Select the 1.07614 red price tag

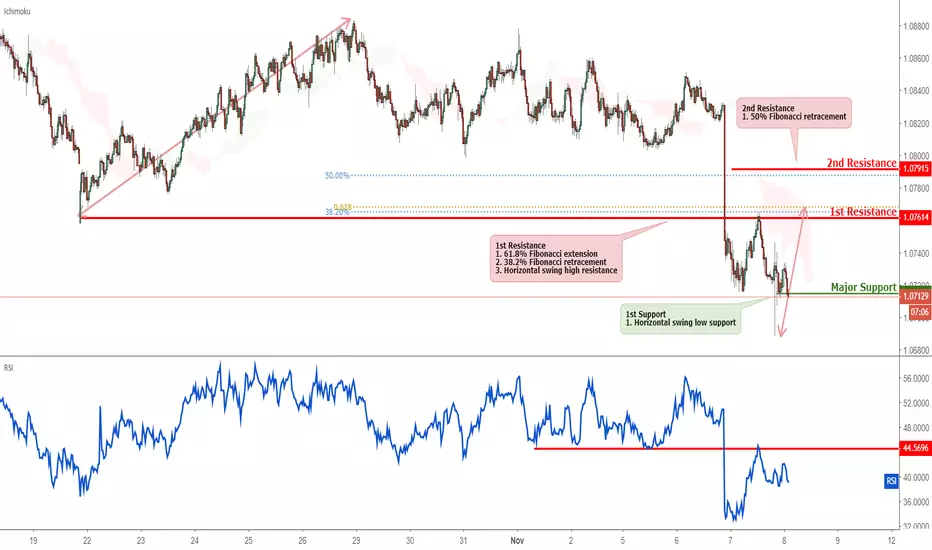915,218
